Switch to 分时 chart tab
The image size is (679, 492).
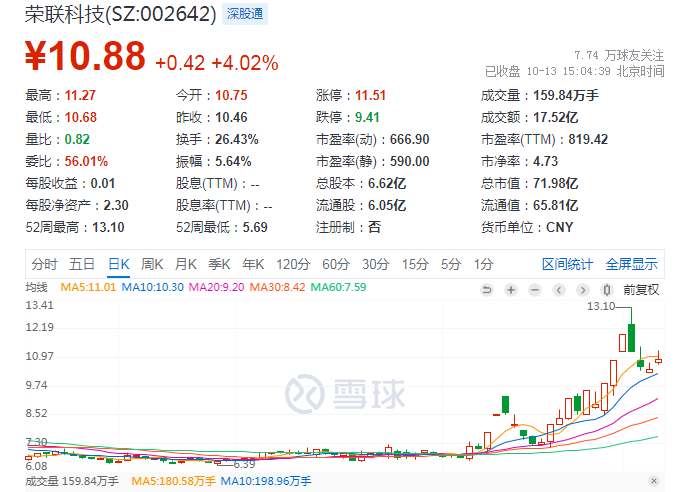pos(44,264)
